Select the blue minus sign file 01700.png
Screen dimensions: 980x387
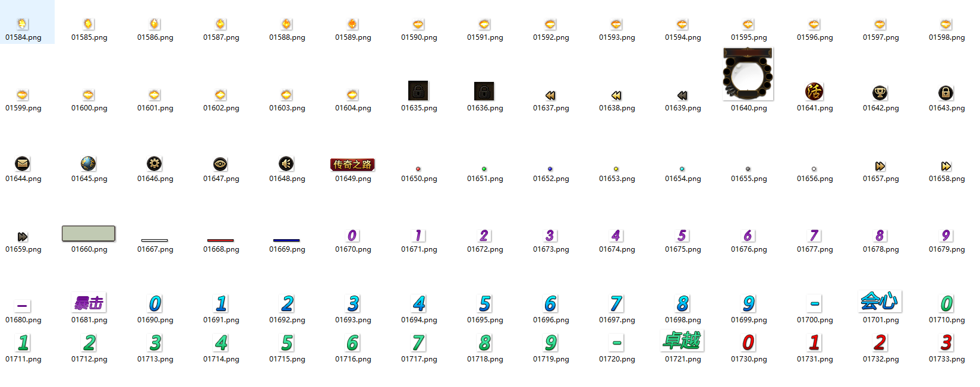[814, 303]
